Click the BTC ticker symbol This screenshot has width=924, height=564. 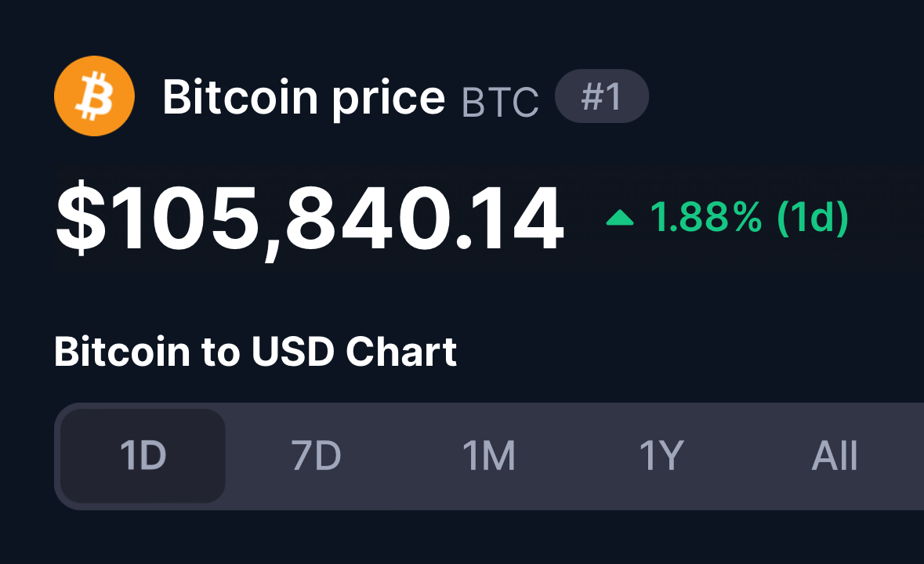tap(500, 103)
